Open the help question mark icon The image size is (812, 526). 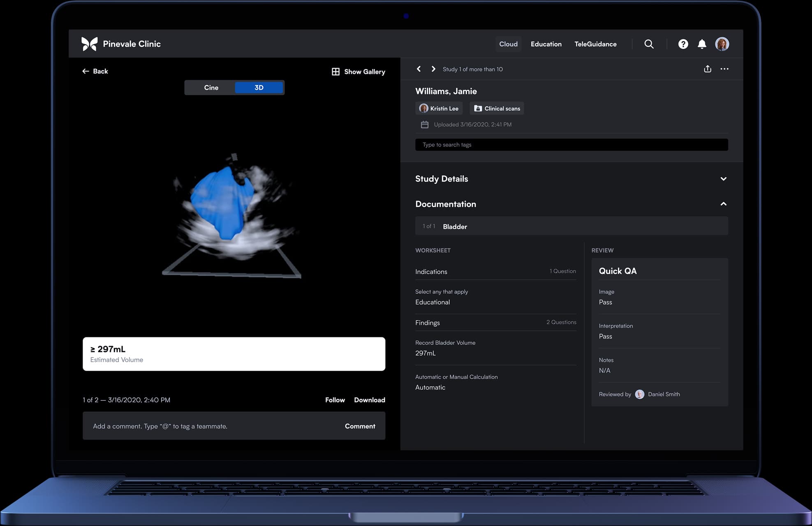[x=683, y=44]
